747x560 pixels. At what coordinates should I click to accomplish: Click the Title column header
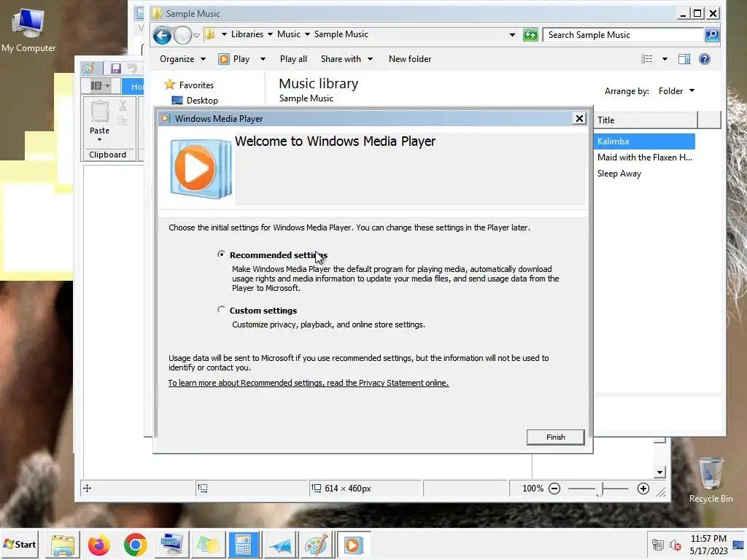646,120
